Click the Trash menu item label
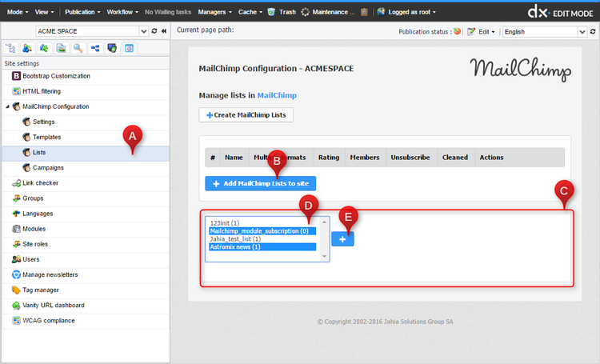Screen dimensions: 600x364 (x=287, y=12)
